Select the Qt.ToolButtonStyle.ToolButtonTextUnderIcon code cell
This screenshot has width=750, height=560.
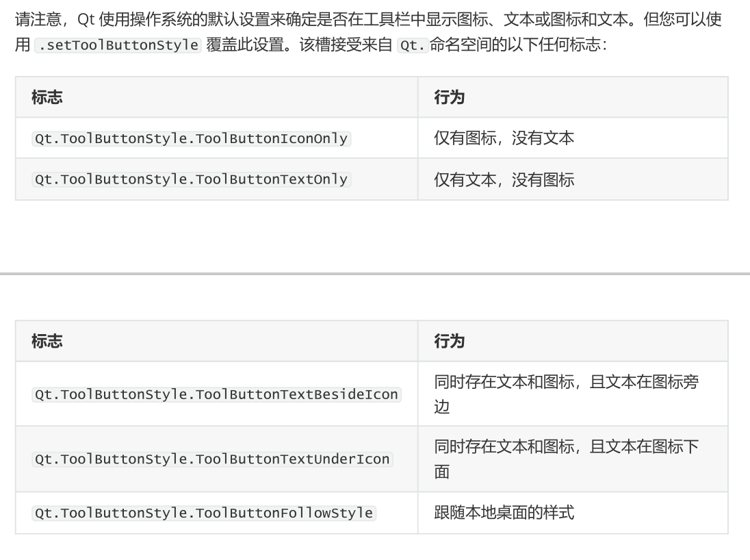[212, 459]
